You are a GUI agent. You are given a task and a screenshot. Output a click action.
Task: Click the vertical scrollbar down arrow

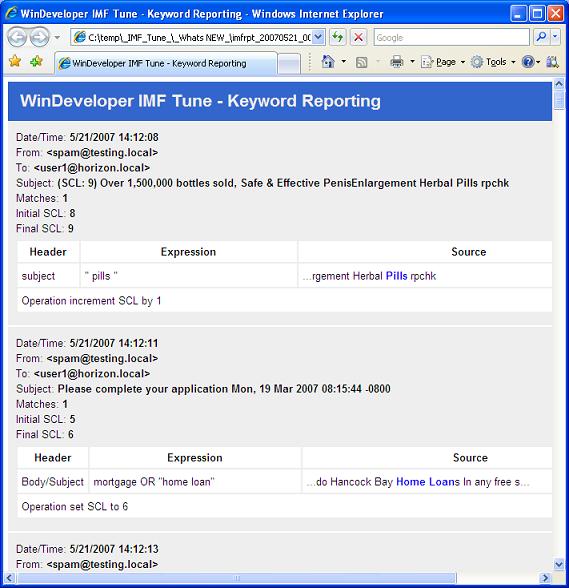559,564
